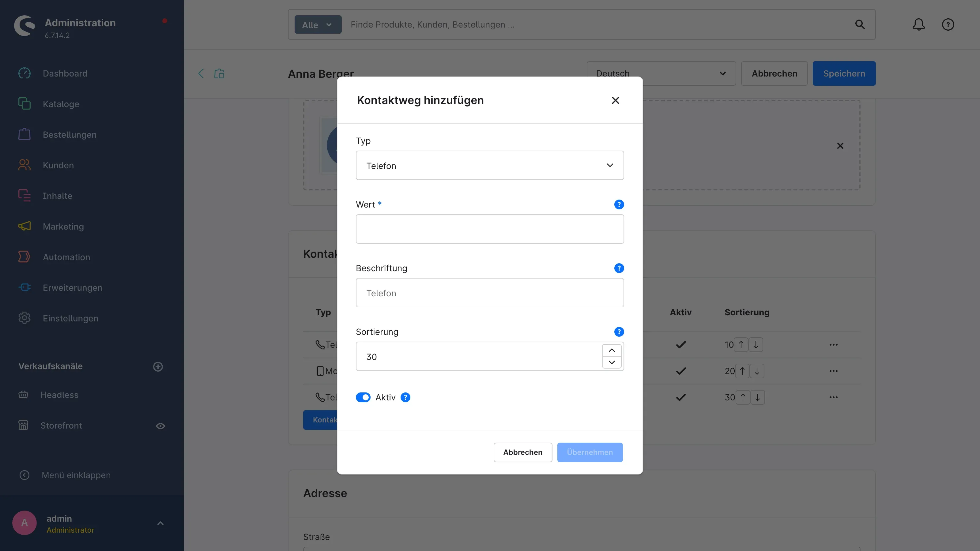Click the Storefront shop icon
The width and height of the screenshot is (980, 551).
(23, 425)
